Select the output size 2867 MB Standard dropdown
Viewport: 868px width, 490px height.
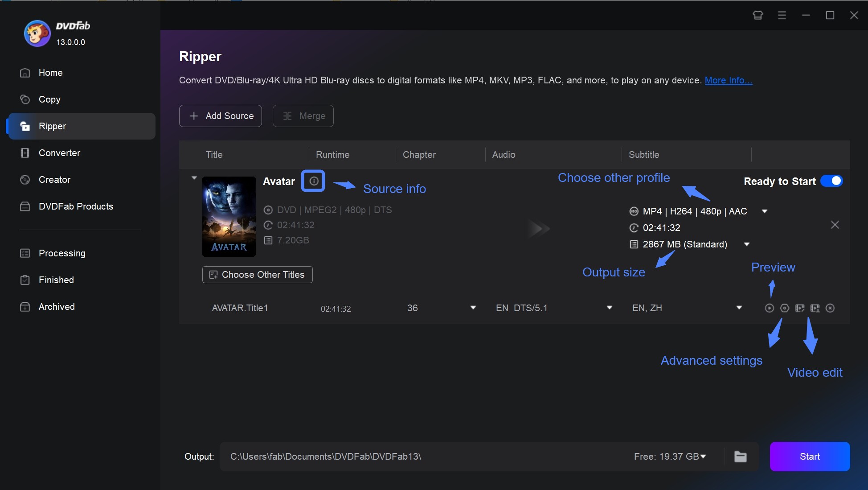point(747,244)
